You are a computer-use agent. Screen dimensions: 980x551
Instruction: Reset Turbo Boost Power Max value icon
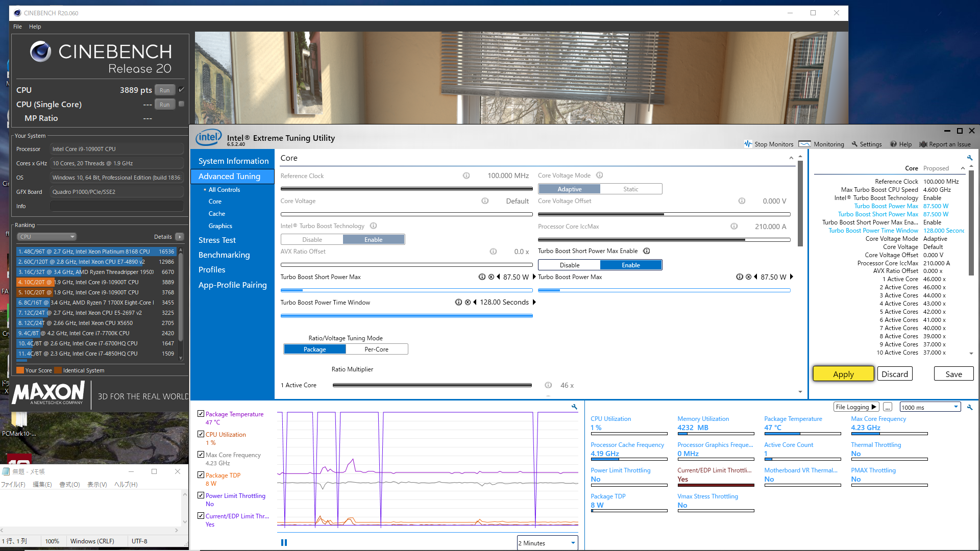click(748, 277)
